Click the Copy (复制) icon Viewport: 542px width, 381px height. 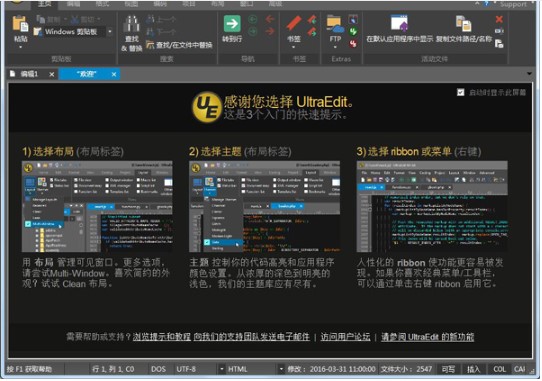click(x=40, y=19)
